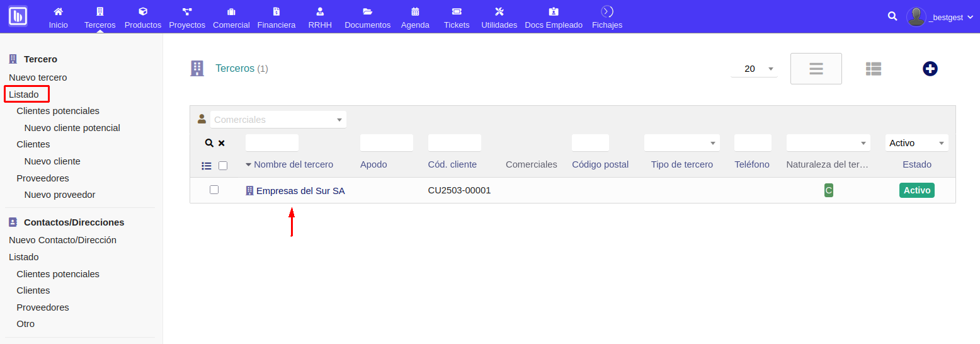
Task: Open the rows-per-page dropdown showing 20
Action: [754, 69]
